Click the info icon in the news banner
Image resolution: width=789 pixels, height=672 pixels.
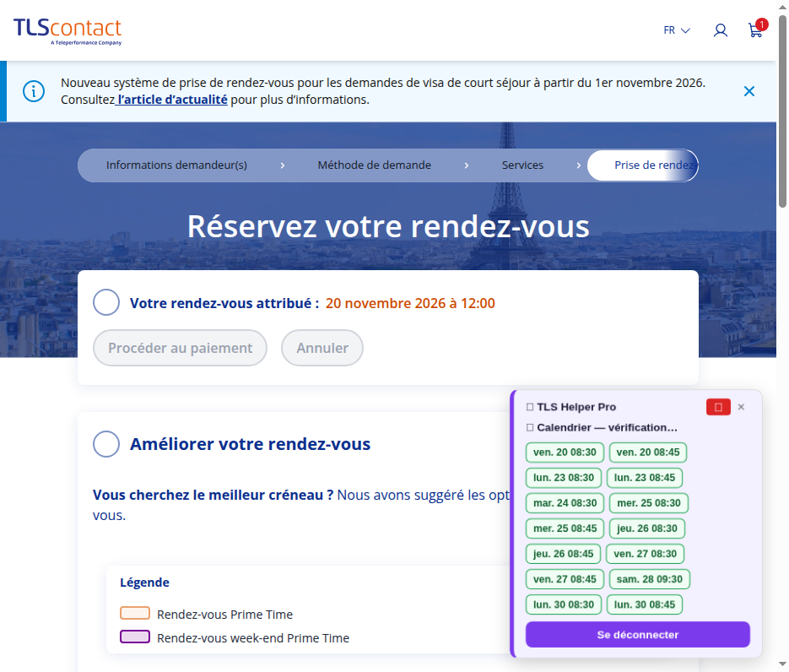click(34, 91)
